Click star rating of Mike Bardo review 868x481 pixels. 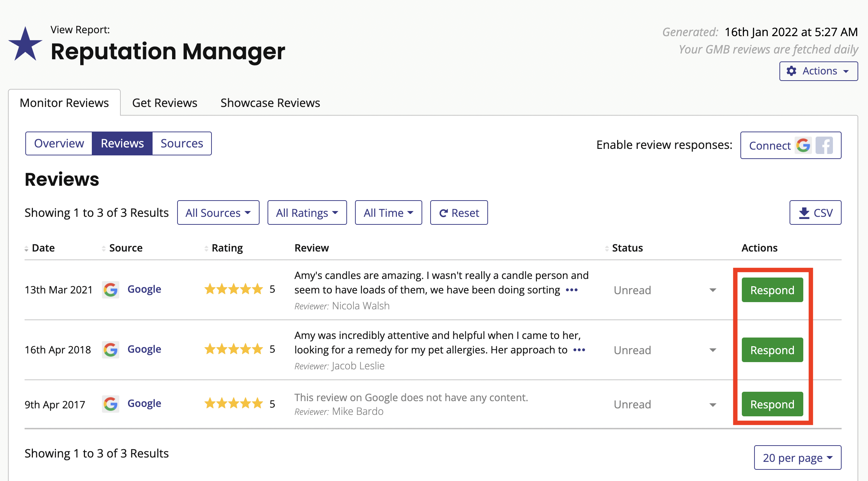[x=234, y=403]
